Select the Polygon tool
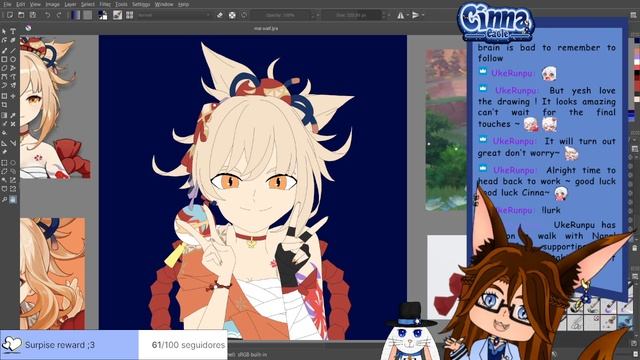This screenshot has width=640, height=360. [x=4, y=68]
